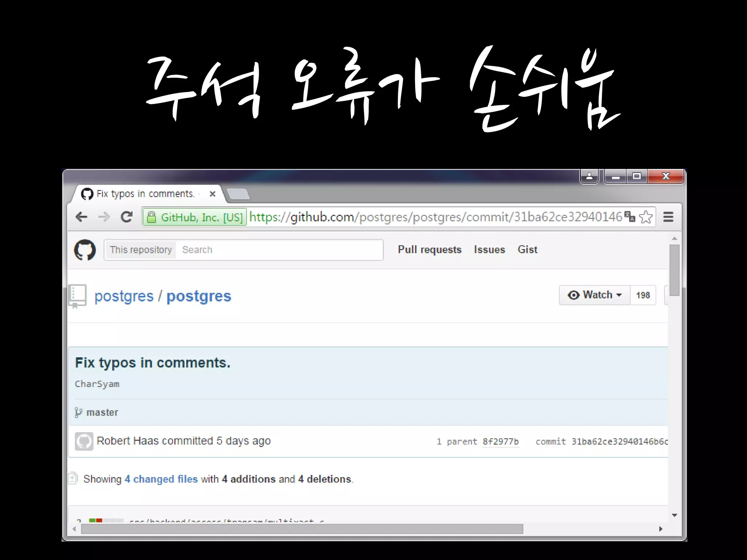Click the horizontal scrollbar right arrow

(x=661, y=529)
